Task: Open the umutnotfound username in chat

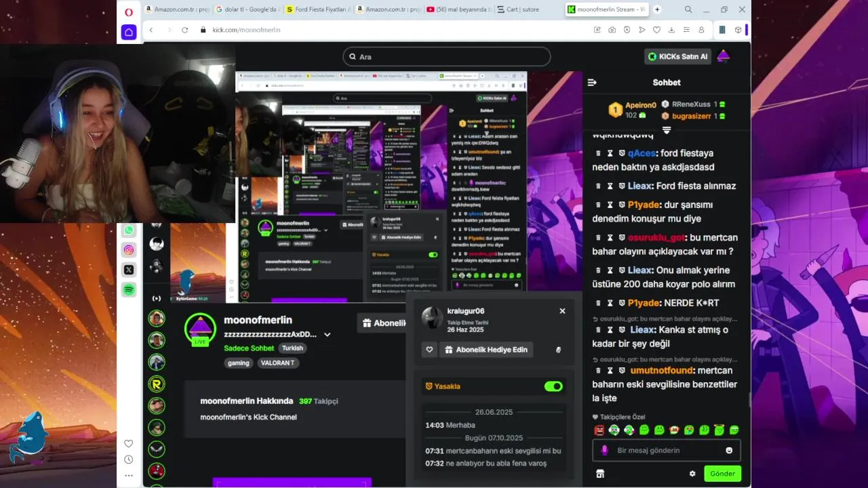Action: 662,371
